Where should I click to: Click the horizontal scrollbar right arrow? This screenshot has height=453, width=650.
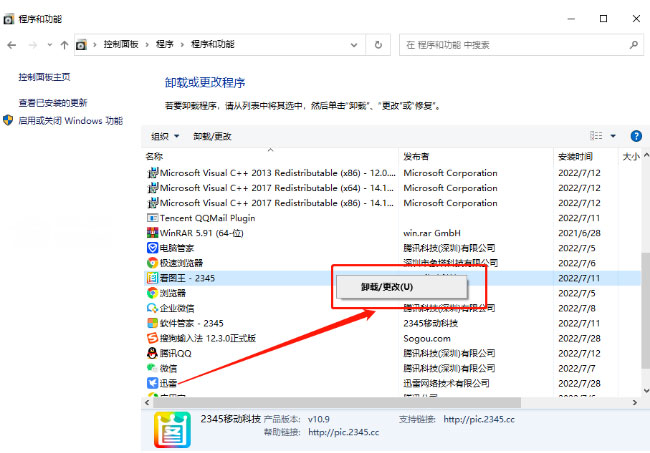(x=634, y=402)
